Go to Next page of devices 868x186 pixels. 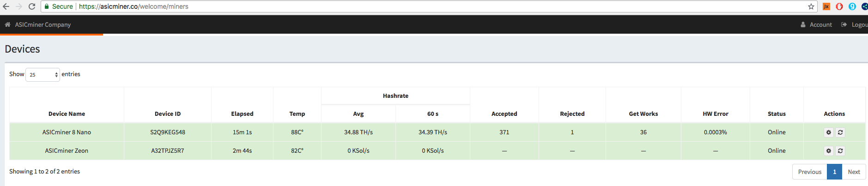pyautogui.click(x=854, y=172)
